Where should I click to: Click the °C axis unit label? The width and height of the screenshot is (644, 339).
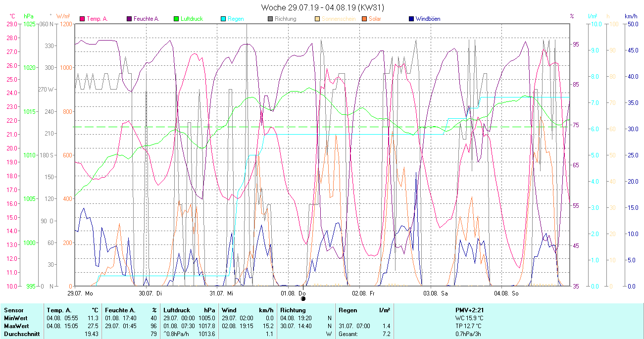tap(12, 16)
